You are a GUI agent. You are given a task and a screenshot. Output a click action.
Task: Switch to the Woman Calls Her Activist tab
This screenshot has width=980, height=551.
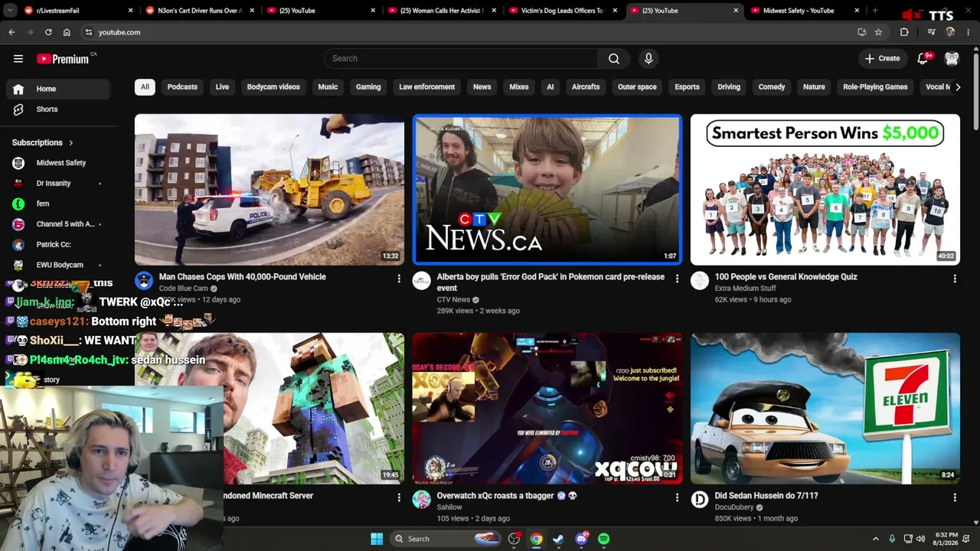[443, 11]
